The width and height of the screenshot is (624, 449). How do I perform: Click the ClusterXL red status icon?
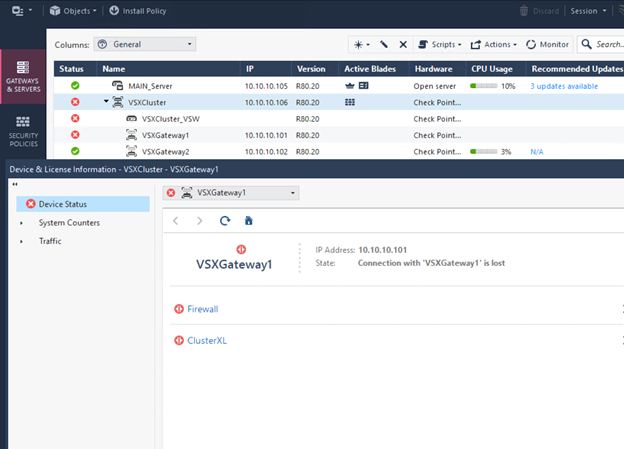click(x=179, y=340)
